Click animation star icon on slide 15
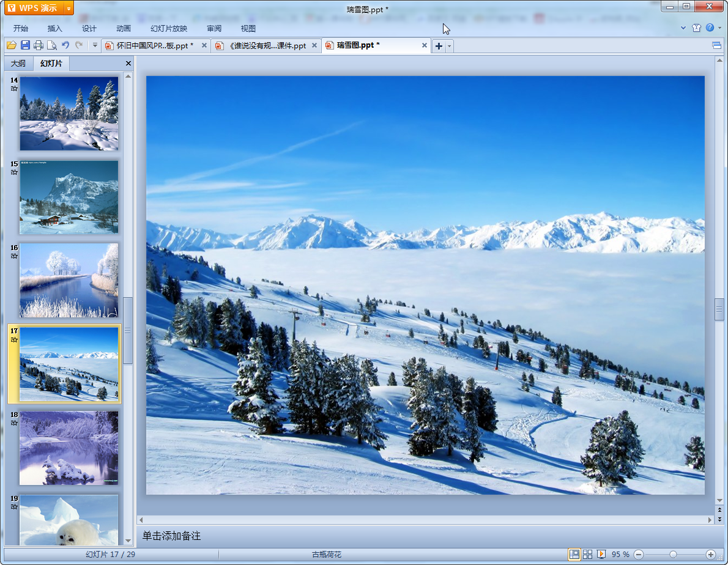Viewport: 728px width, 565px height. pyautogui.click(x=15, y=172)
